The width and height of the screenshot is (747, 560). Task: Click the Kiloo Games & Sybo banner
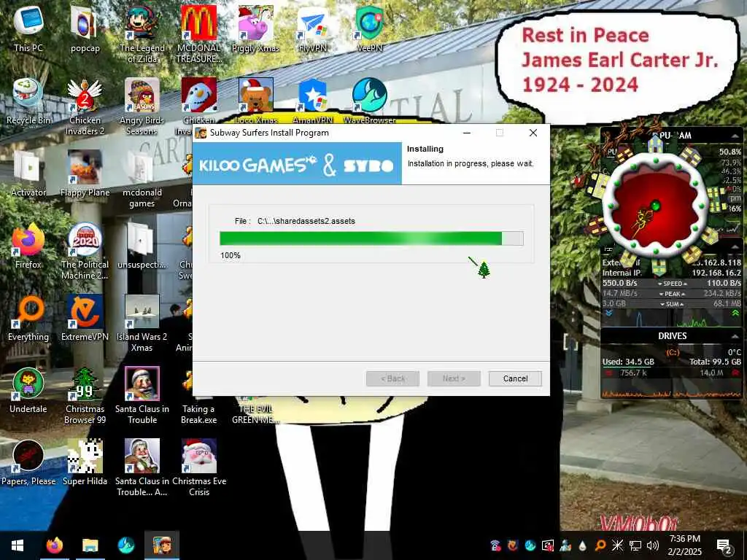coord(297,163)
